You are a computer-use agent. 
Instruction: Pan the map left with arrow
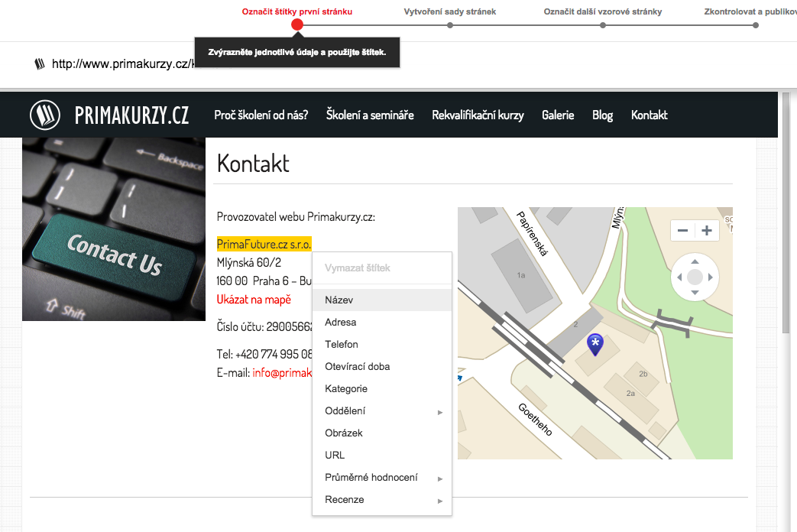point(679,277)
